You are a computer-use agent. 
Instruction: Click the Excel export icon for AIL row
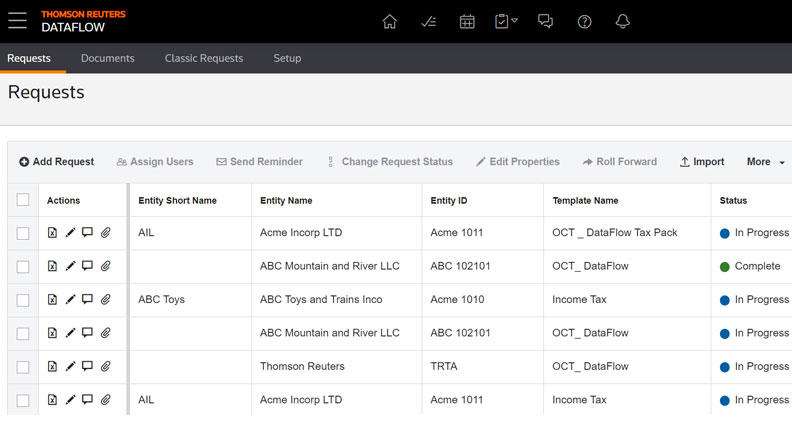coord(53,233)
